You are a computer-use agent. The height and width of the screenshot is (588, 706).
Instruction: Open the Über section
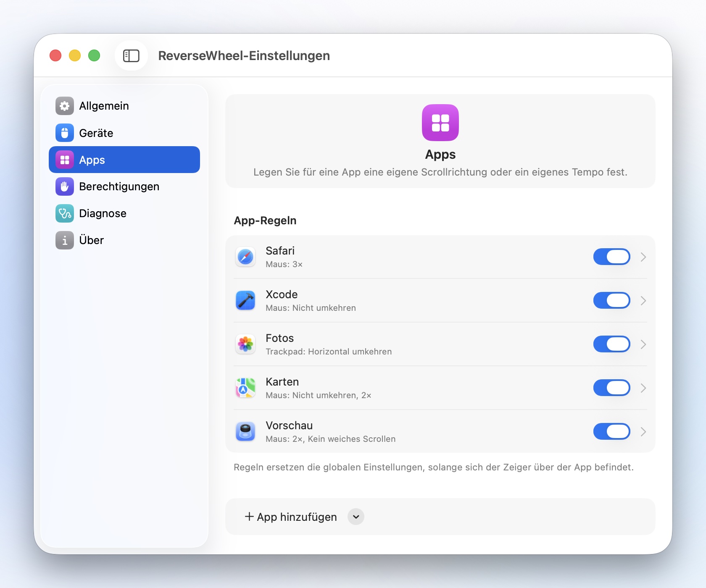point(124,240)
